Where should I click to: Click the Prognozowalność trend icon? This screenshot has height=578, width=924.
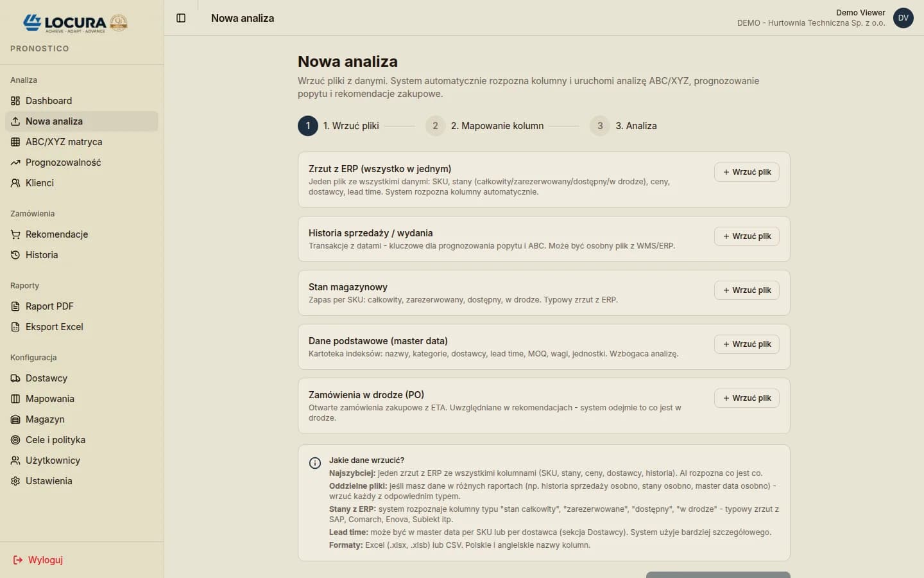pos(15,162)
